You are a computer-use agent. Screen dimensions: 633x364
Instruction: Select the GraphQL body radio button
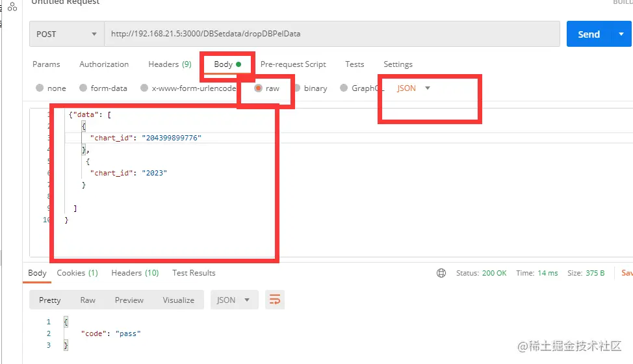(x=344, y=88)
